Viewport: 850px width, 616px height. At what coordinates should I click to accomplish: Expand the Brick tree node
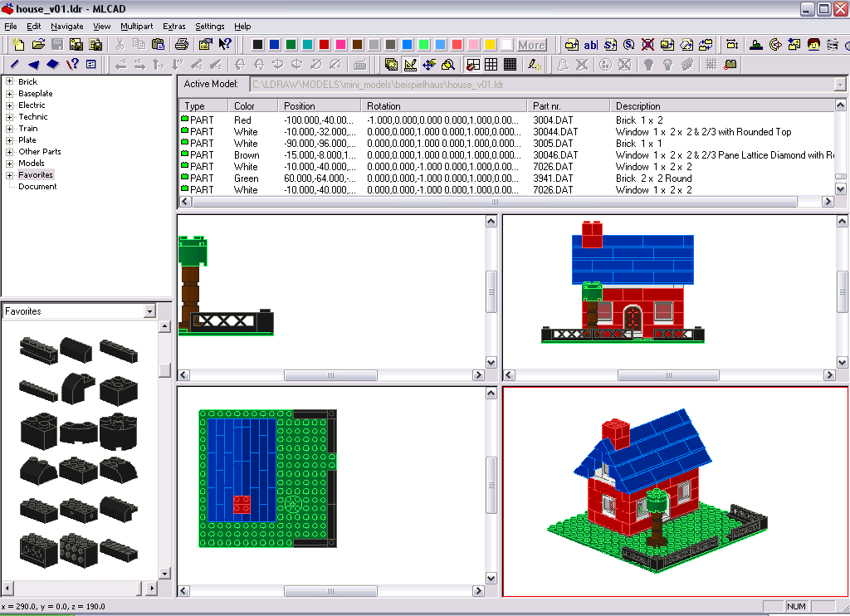click(x=9, y=82)
